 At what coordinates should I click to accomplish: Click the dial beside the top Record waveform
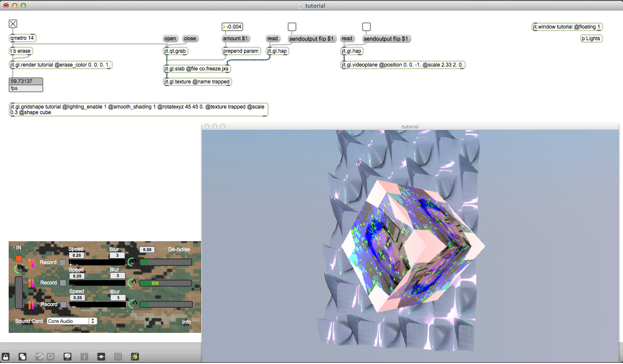point(132,262)
